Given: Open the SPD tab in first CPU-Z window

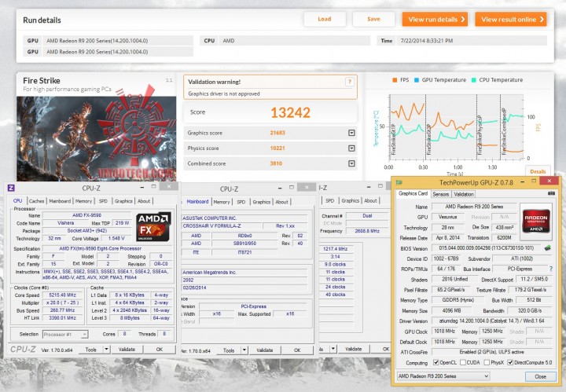Looking at the screenshot, I should pos(103,201).
